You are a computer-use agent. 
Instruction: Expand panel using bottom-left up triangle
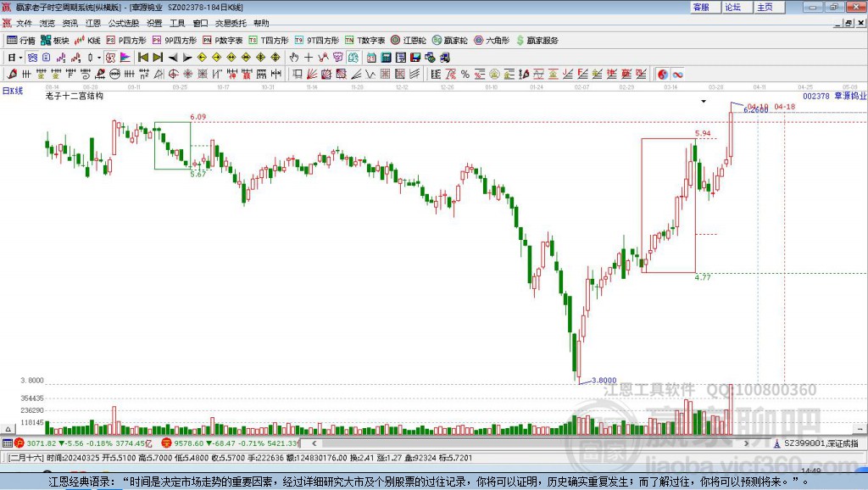pyautogui.click(x=8, y=429)
